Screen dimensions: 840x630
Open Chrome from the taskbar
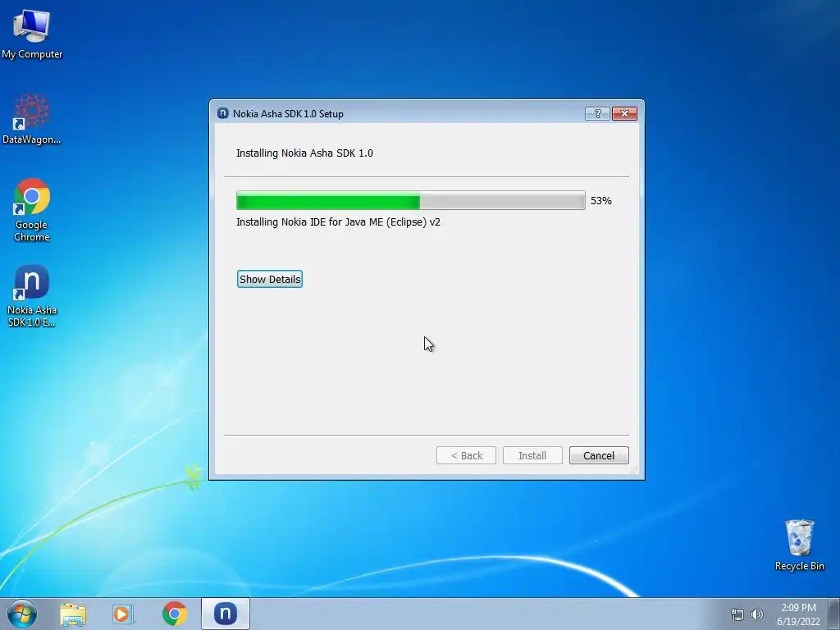175,614
